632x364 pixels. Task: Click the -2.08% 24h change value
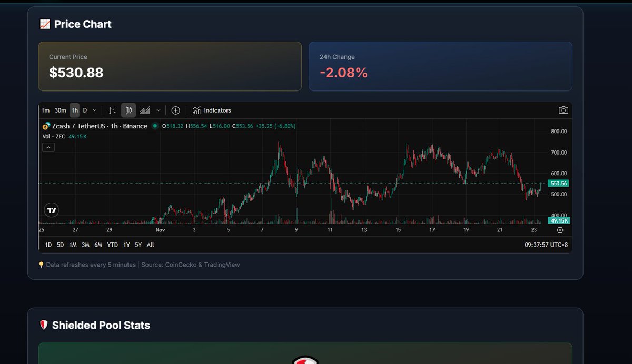click(343, 73)
